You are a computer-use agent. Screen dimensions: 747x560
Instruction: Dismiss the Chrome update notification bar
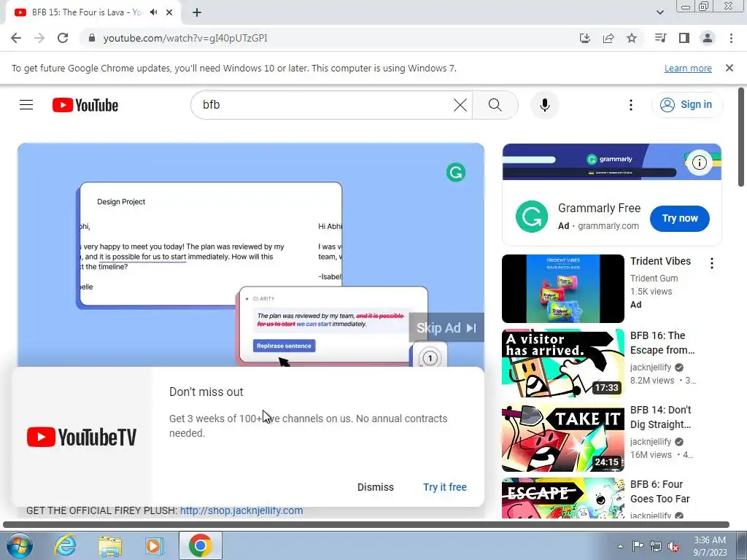[729, 68]
